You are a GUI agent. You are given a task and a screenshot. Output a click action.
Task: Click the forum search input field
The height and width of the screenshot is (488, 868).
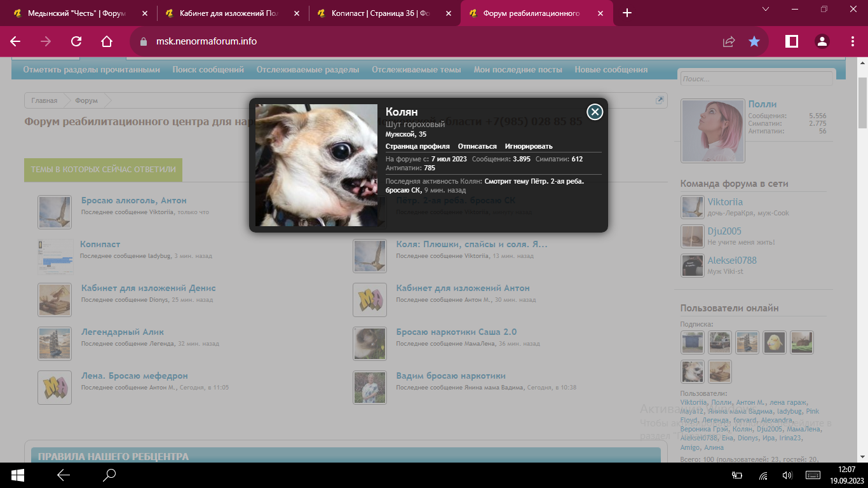coord(756,79)
